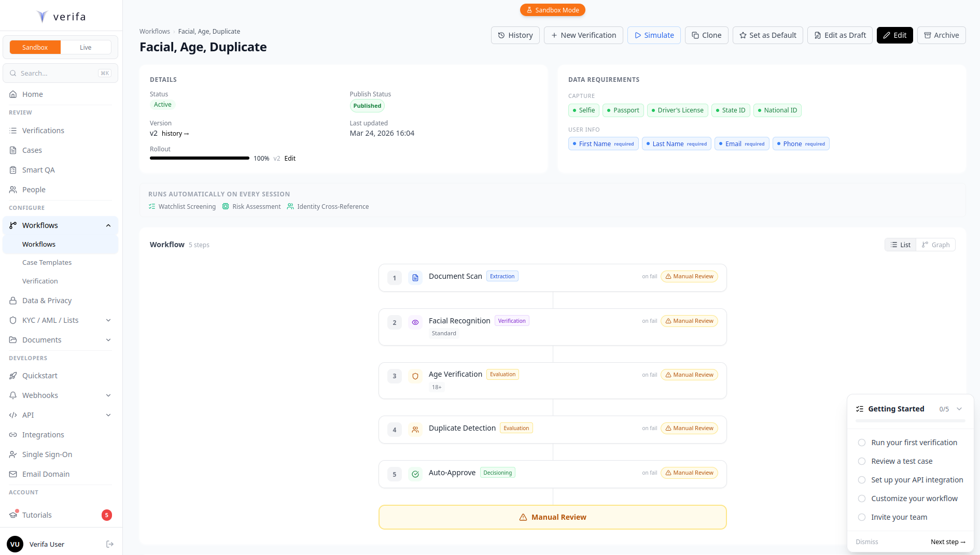The height and width of the screenshot is (555, 980).
Task: Collapse the Workflows sidebar section
Action: click(108, 225)
